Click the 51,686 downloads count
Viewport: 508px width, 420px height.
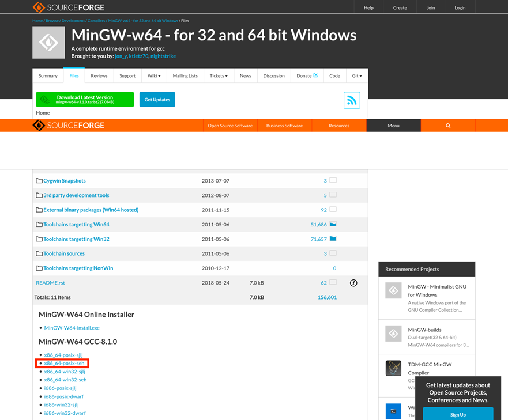coord(318,225)
